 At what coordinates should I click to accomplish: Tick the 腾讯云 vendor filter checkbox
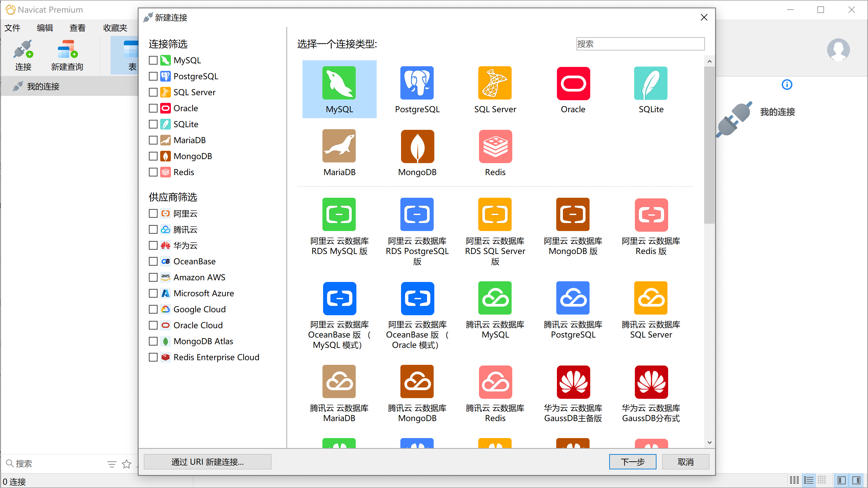tap(153, 229)
